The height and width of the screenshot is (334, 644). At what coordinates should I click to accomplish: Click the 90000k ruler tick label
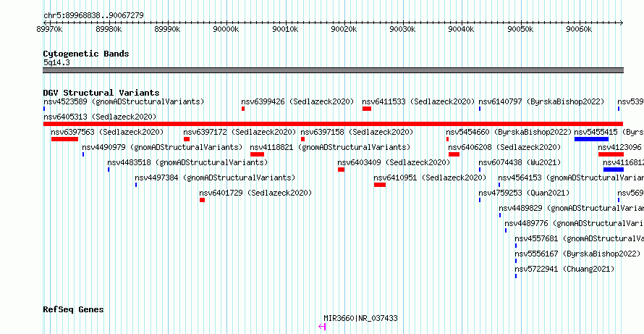click(226, 29)
